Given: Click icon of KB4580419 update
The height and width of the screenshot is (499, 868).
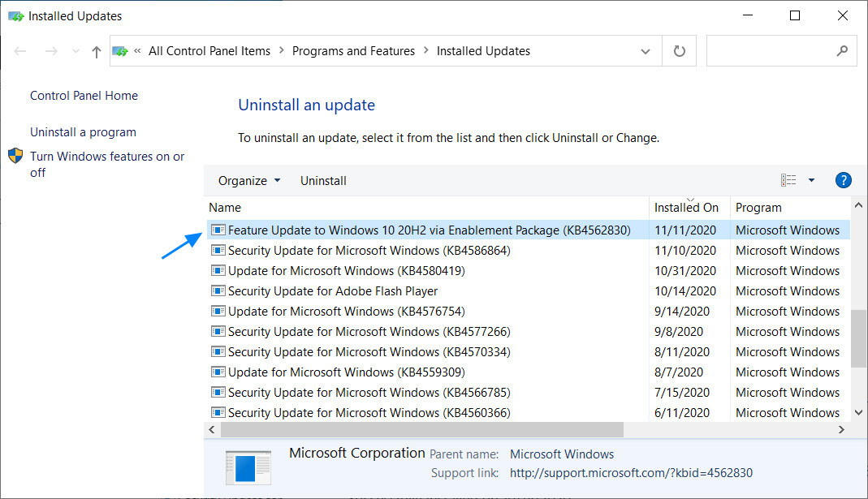Looking at the screenshot, I should pyautogui.click(x=218, y=271).
